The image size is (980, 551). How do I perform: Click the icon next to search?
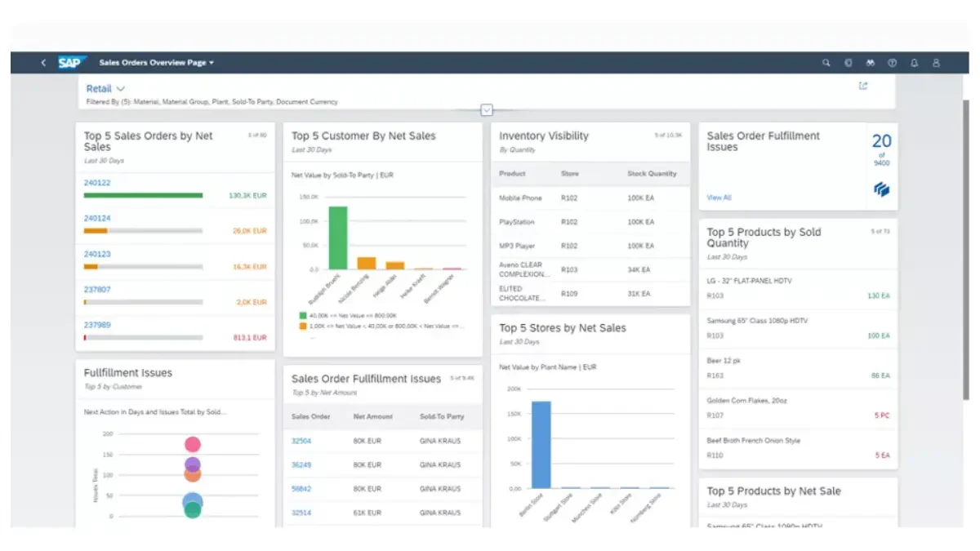[x=849, y=63]
